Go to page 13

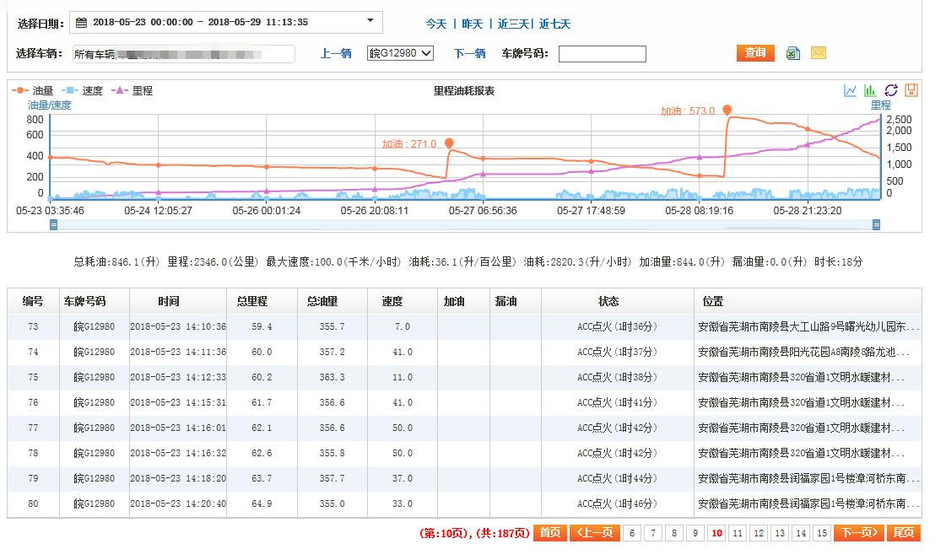point(780,533)
